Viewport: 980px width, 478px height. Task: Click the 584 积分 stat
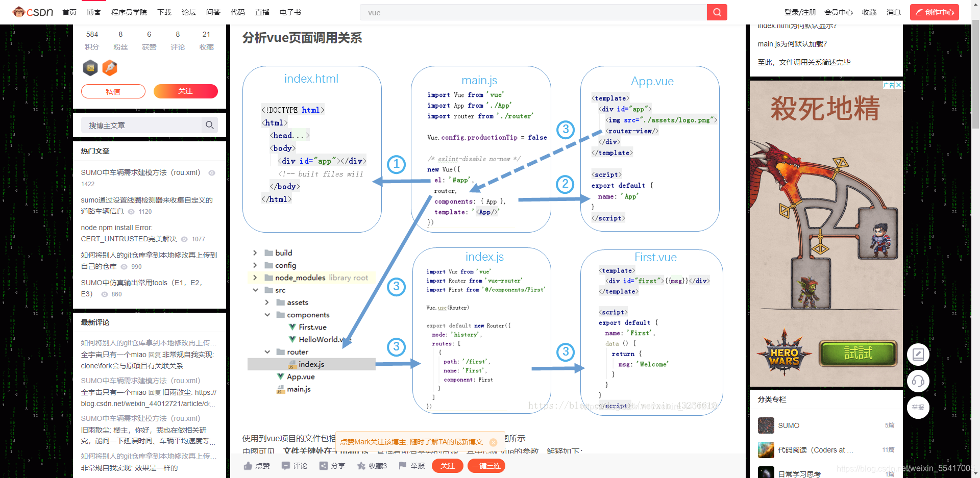(x=92, y=40)
